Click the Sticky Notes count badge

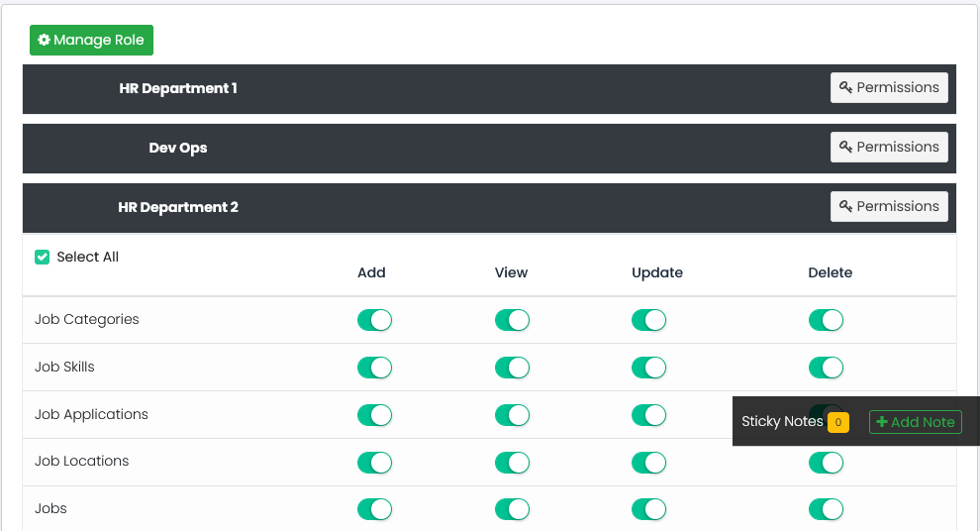(837, 422)
